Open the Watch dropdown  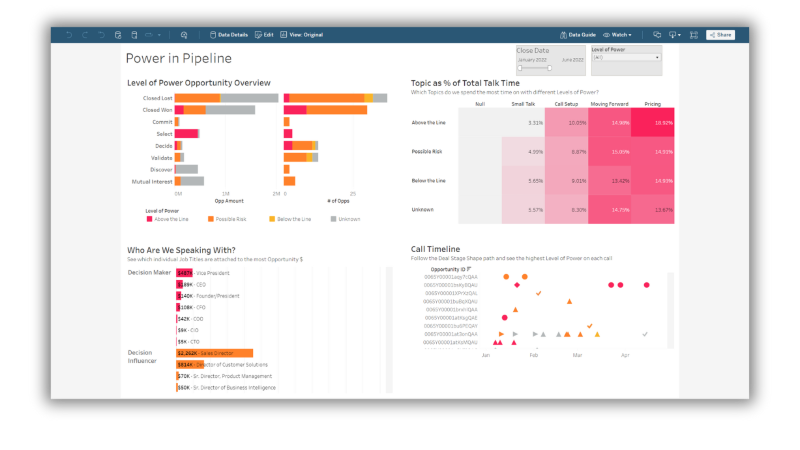[617, 35]
